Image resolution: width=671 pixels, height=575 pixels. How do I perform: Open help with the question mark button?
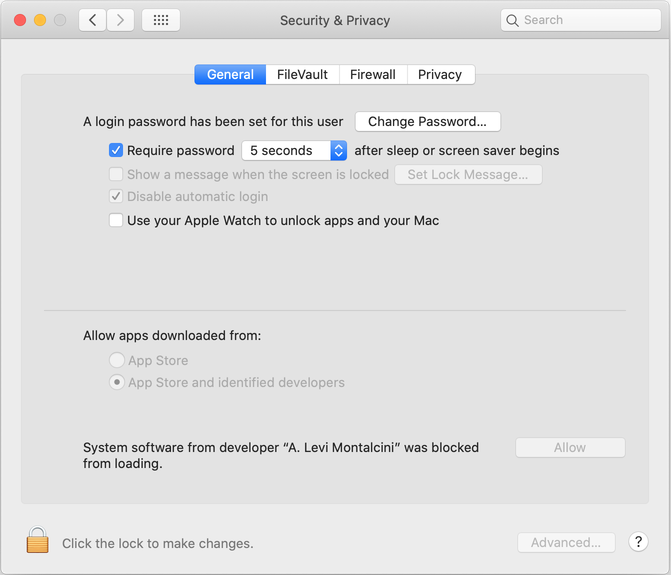coord(638,542)
